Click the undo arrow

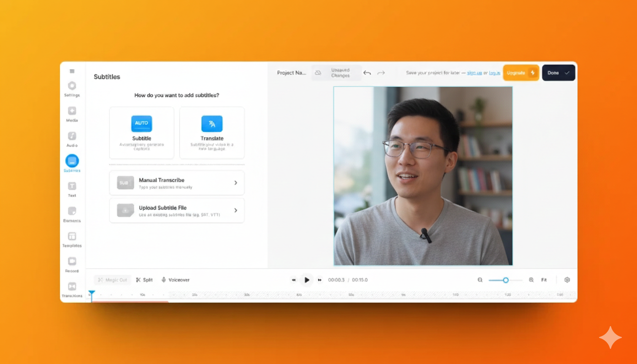[x=367, y=73]
